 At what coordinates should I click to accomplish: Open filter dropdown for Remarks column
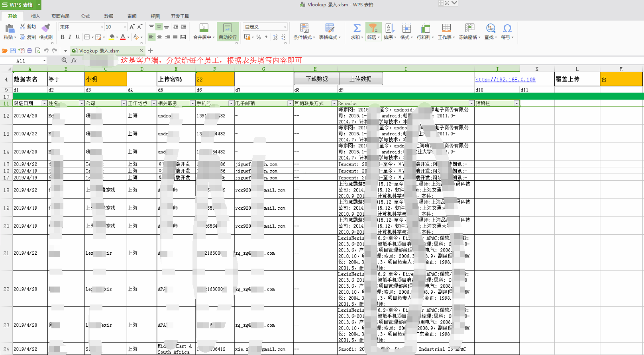tap(471, 103)
